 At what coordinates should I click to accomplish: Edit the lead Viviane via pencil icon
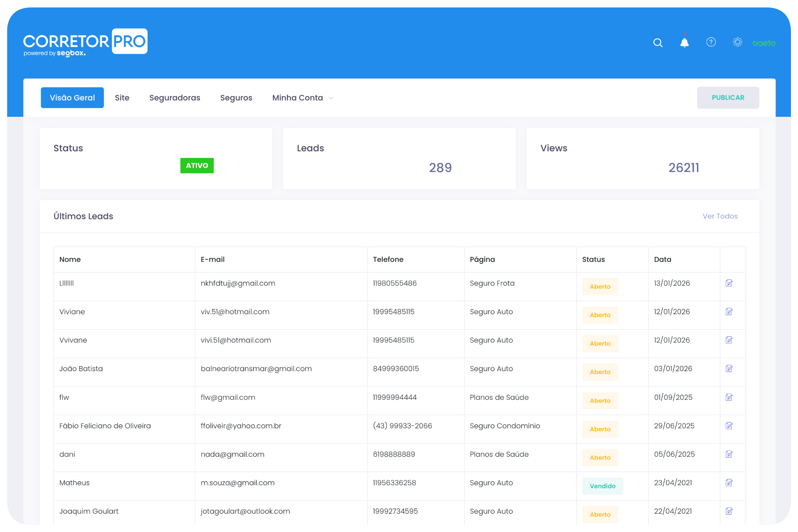[x=729, y=312]
